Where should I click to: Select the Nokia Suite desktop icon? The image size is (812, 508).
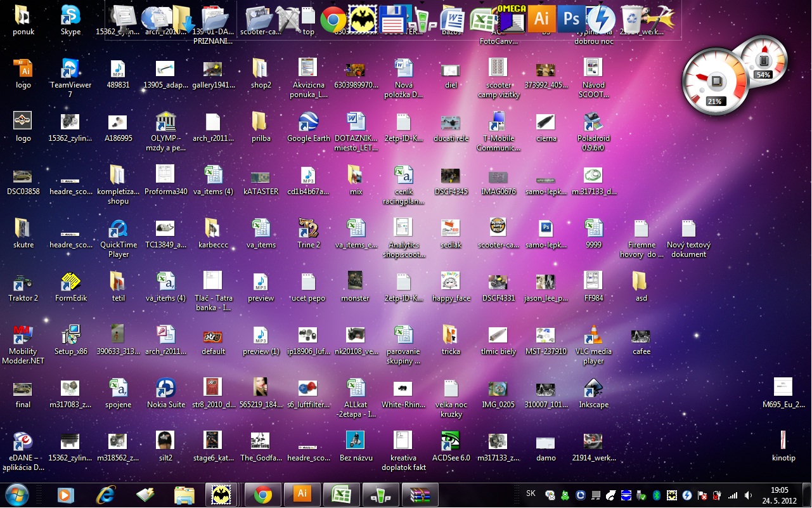(165, 389)
